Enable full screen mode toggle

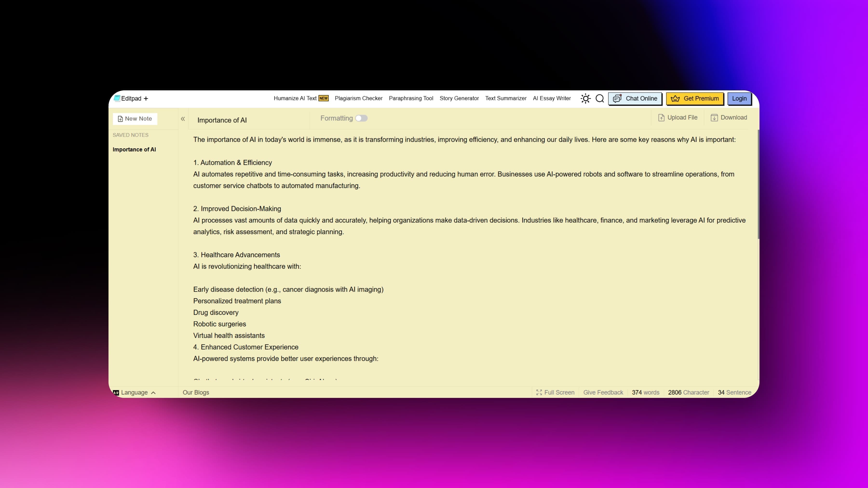554,392
